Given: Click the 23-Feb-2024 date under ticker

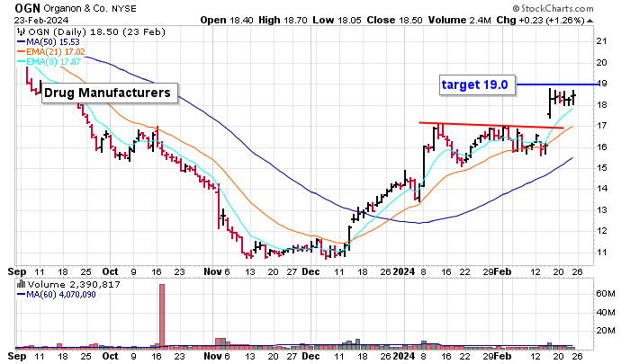Looking at the screenshot, I should (x=41, y=20).
